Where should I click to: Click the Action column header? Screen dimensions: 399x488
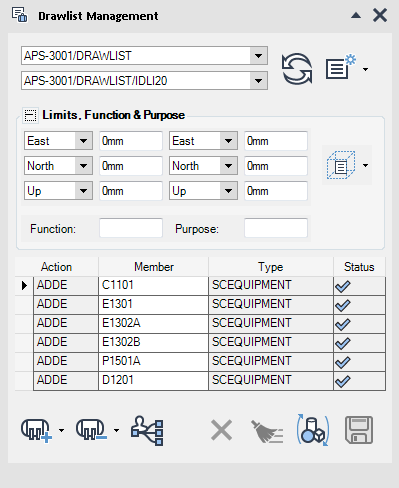click(x=56, y=267)
